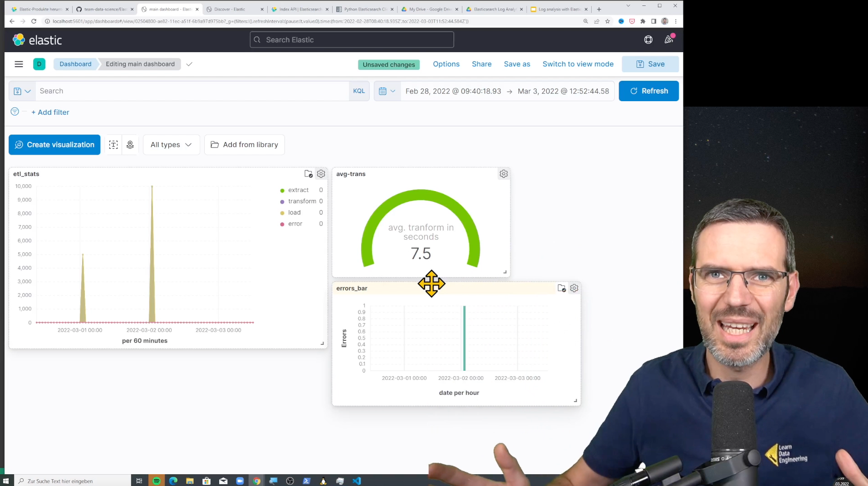Image resolution: width=868 pixels, height=486 pixels.
Task: Open the Pocket extension icon
Action: click(x=632, y=21)
